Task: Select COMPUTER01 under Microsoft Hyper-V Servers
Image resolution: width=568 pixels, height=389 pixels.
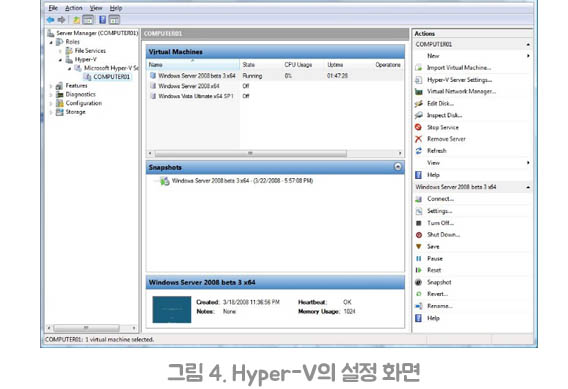Action: click(x=111, y=77)
